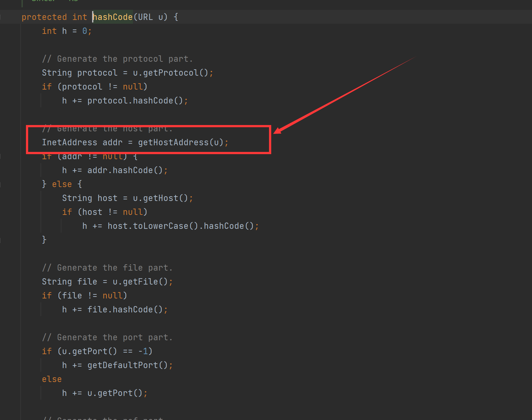Click the 'Generate the file part' comment
The image size is (532, 420).
tap(107, 268)
